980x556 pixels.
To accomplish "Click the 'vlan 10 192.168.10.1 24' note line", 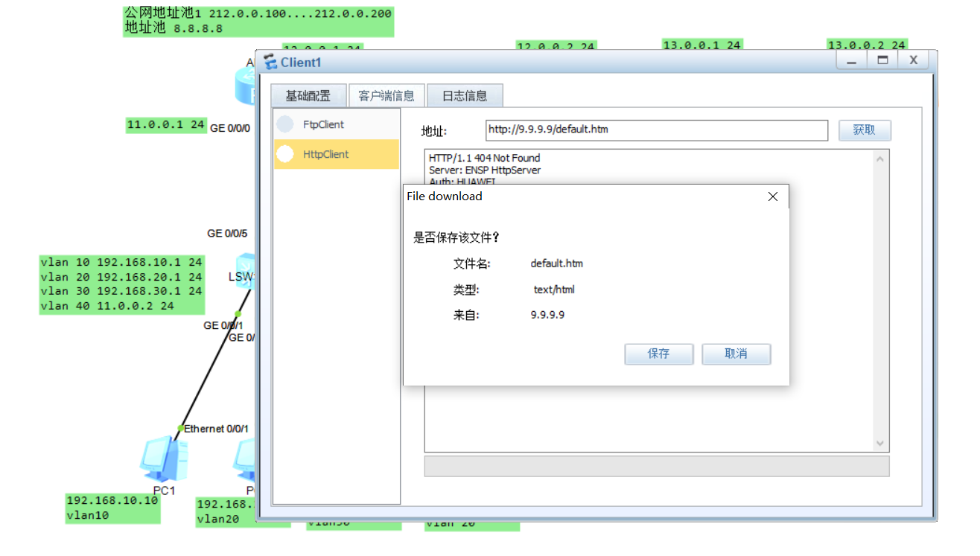I will tap(121, 262).
